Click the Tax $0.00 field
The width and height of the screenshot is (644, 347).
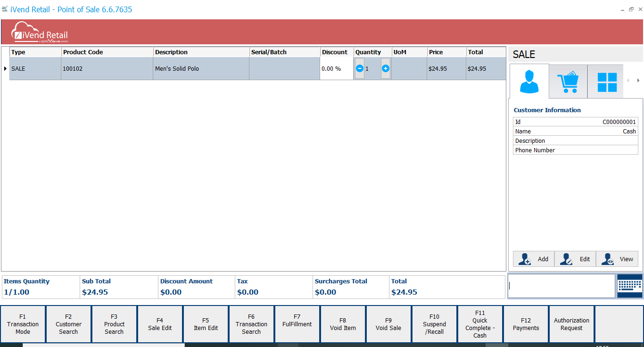274,287
